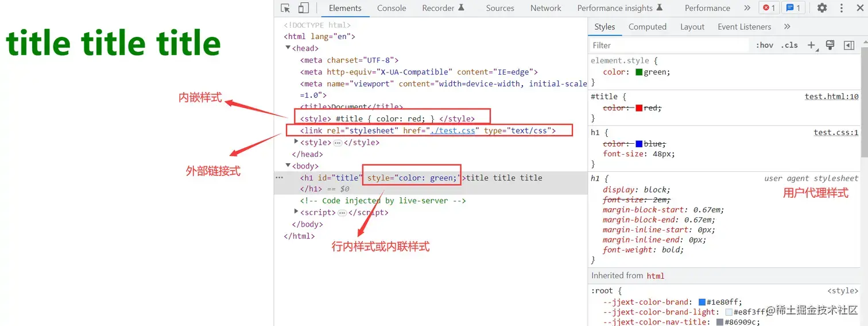Click the display: block declaration

coord(637,190)
